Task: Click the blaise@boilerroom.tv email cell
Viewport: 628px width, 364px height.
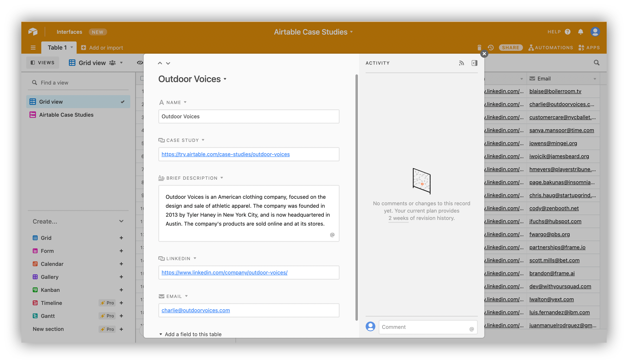Action: pyautogui.click(x=563, y=91)
